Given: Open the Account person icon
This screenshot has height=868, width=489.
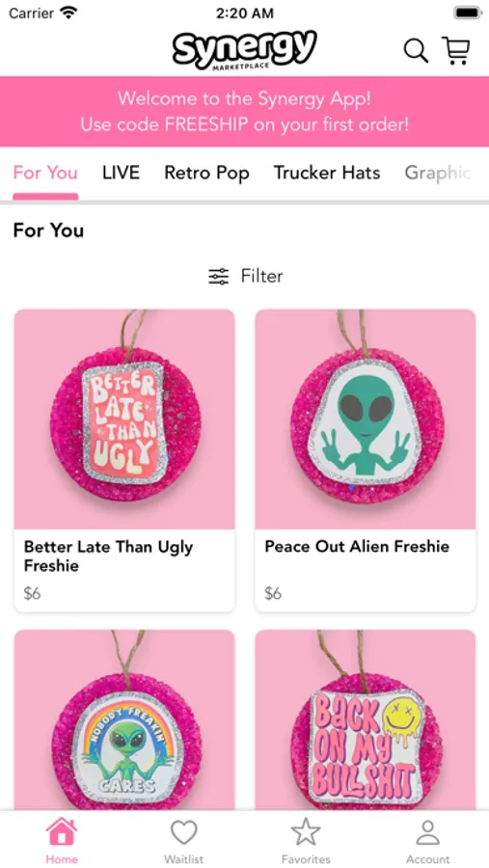Looking at the screenshot, I should click(427, 833).
